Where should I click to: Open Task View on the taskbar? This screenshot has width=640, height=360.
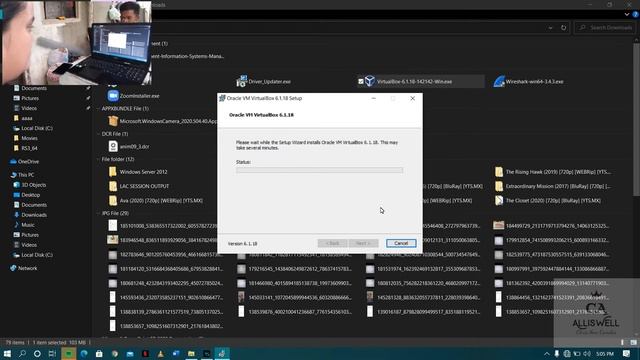point(52,353)
